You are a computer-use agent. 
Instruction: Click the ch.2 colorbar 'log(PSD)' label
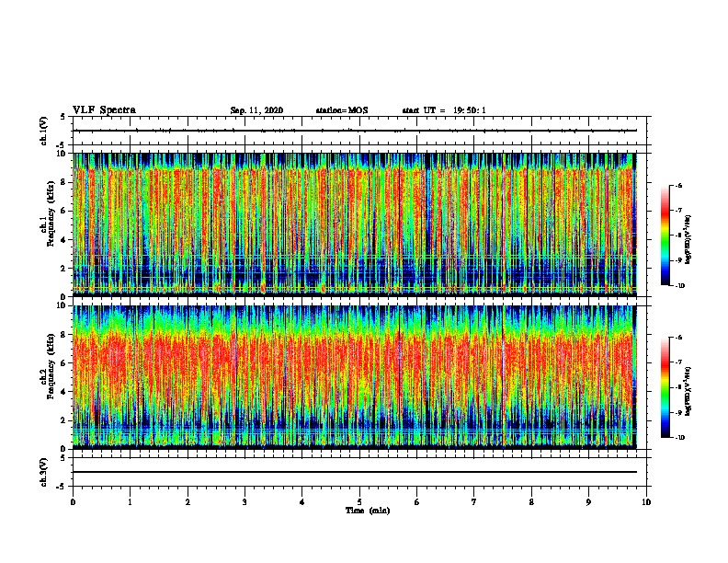[688, 392]
